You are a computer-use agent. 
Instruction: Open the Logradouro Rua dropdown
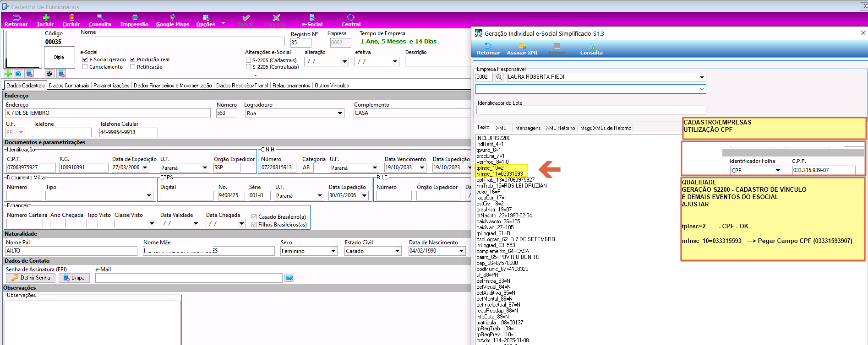(340, 113)
